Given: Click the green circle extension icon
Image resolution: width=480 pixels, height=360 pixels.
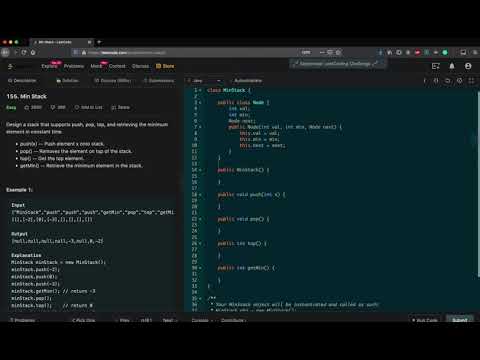Looking at the screenshot, I should [x=445, y=52].
